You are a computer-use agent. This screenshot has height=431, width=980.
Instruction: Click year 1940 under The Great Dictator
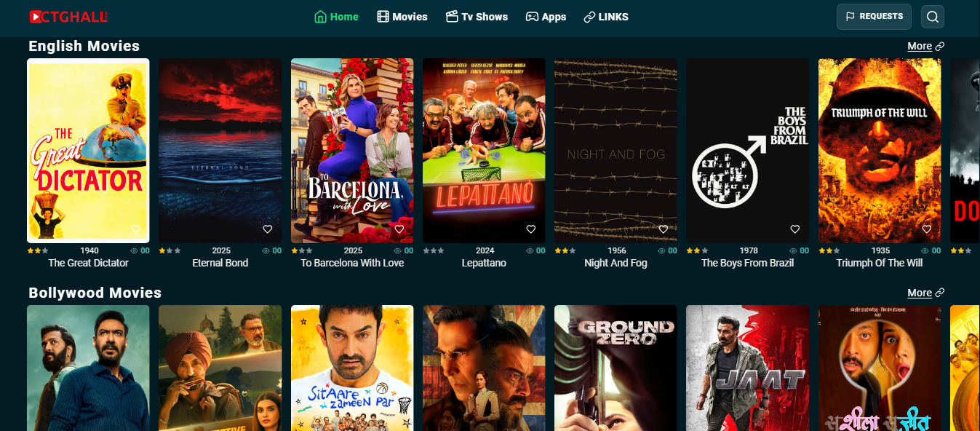click(89, 250)
